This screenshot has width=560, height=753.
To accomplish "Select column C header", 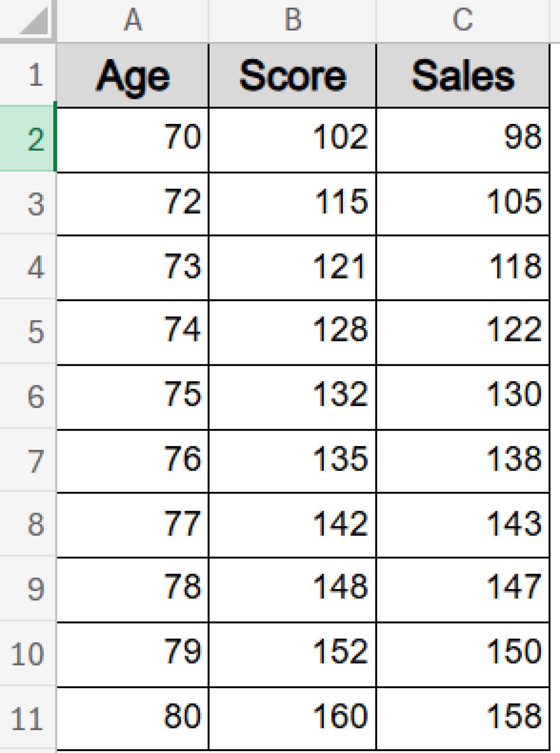I will 461,20.
